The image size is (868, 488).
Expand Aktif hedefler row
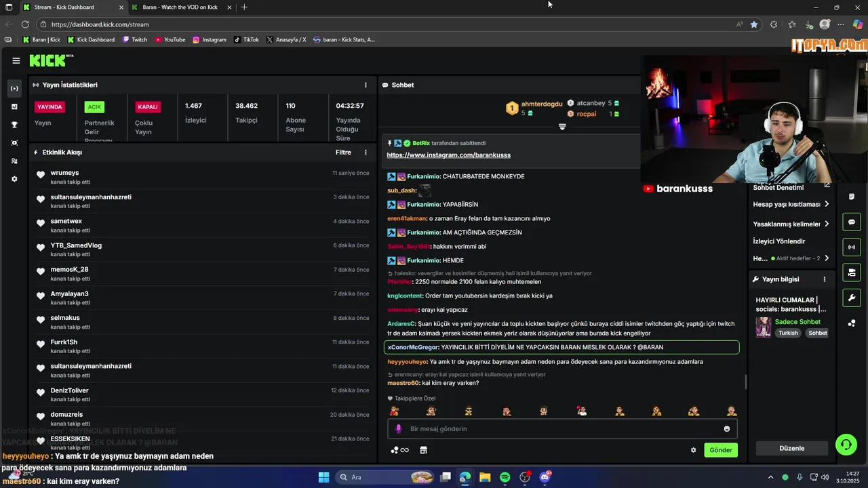coord(791,258)
